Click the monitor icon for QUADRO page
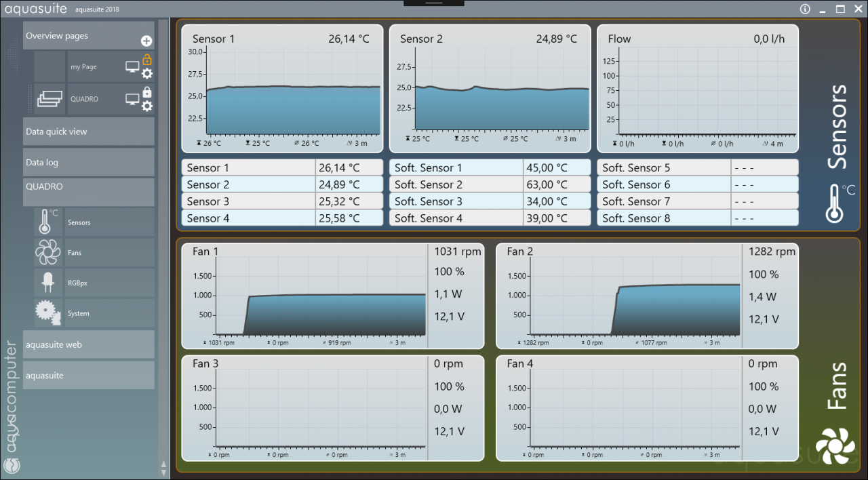Image resolution: width=868 pixels, height=480 pixels. pos(132,99)
